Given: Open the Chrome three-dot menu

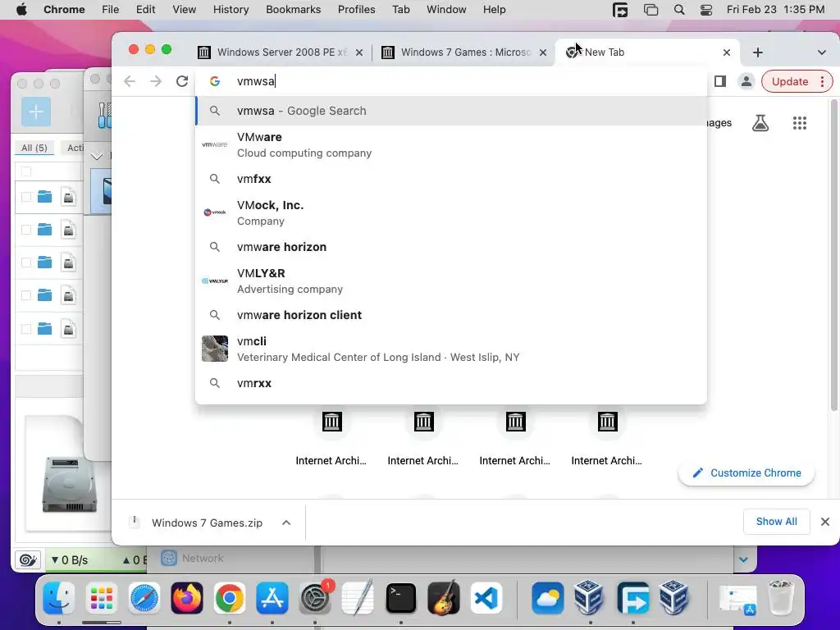Looking at the screenshot, I should point(822,81).
